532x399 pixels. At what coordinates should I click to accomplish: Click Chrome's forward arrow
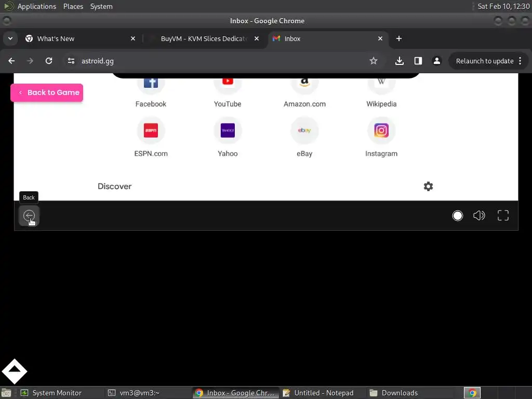tap(30, 61)
